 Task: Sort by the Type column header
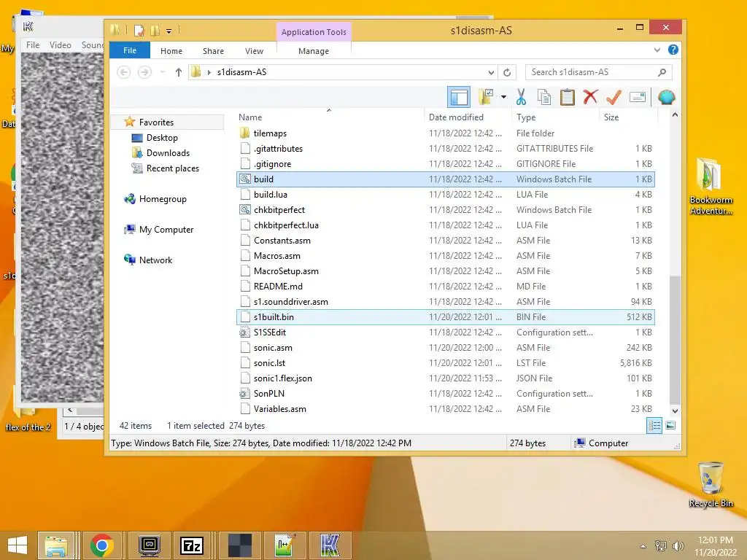[555, 117]
